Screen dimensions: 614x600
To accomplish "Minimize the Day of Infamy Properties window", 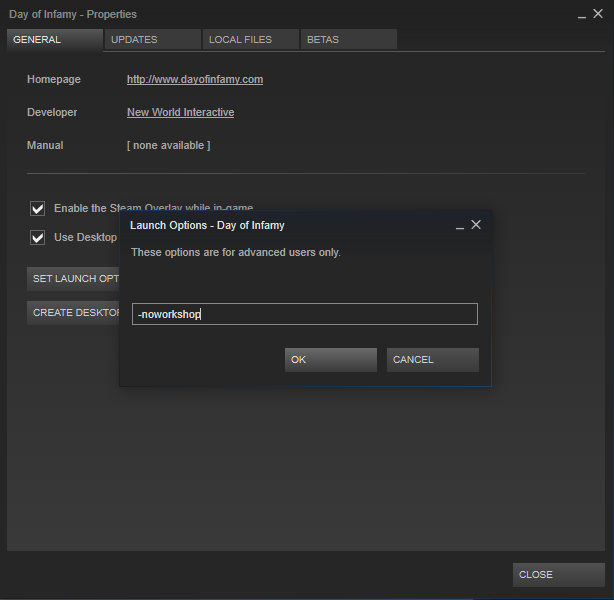I will (x=582, y=15).
